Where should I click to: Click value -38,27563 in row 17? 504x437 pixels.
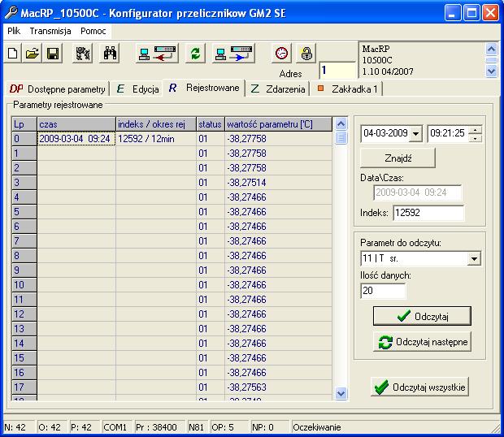click(x=278, y=387)
